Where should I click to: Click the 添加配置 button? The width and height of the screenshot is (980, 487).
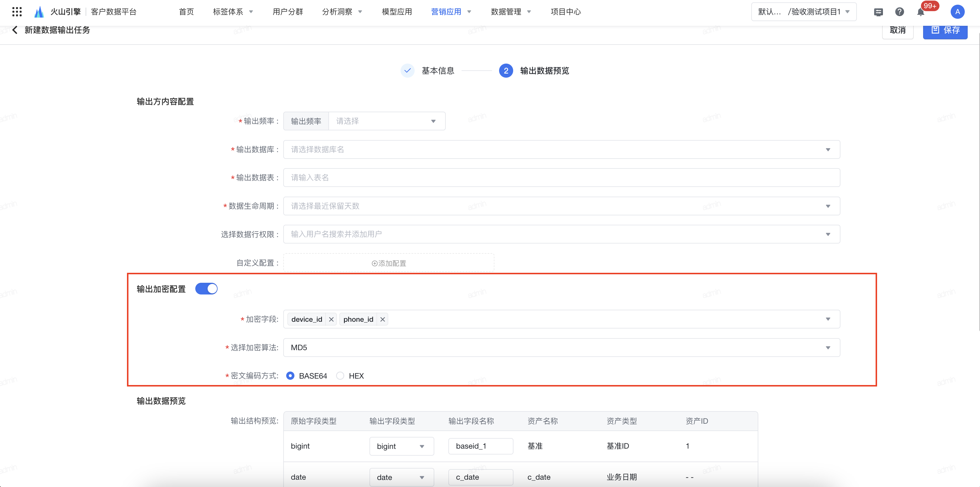(389, 263)
